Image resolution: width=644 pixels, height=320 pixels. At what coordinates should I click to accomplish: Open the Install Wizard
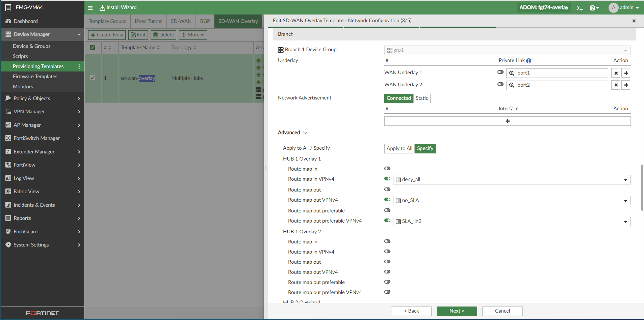[x=118, y=7]
